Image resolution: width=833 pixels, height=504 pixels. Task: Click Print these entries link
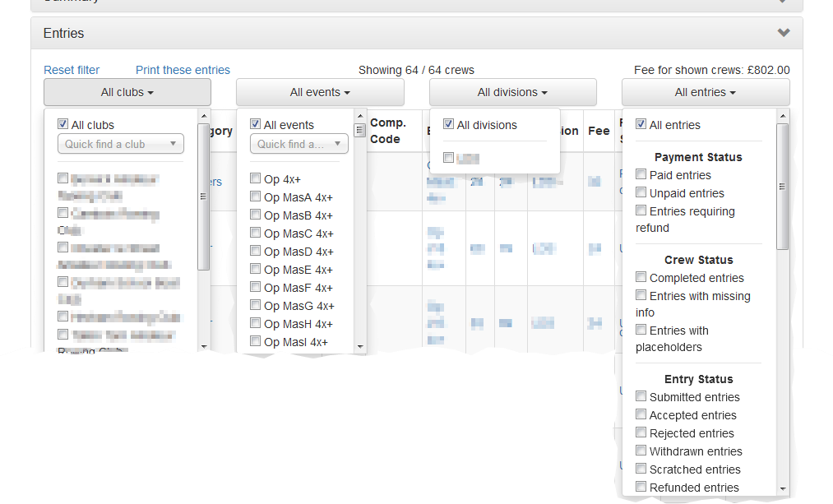pyautogui.click(x=183, y=70)
